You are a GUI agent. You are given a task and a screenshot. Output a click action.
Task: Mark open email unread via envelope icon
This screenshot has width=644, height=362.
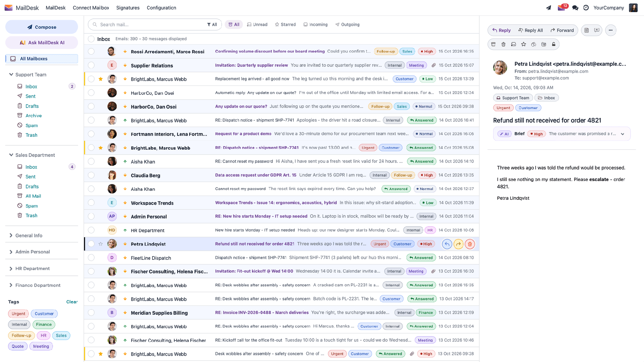[x=514, y=44]
